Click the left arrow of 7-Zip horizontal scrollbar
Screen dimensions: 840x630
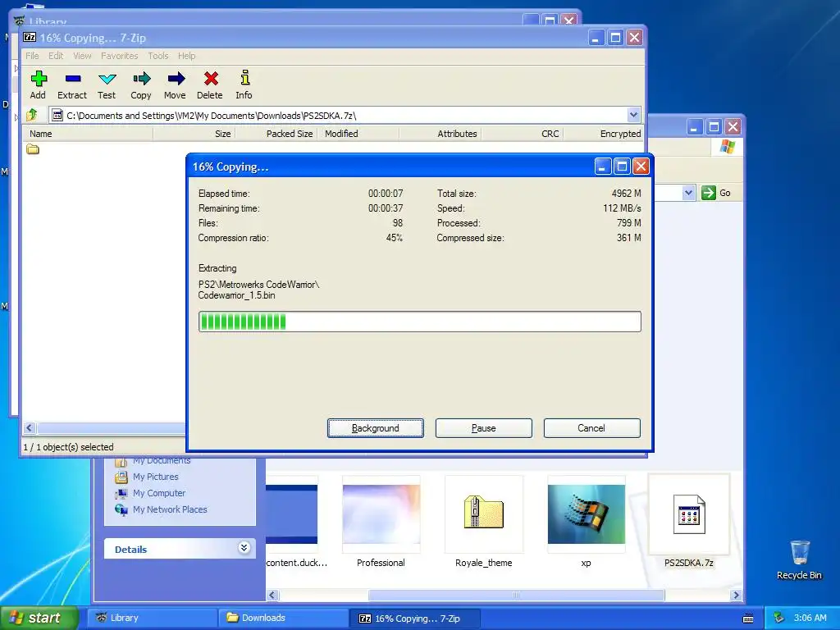coord(30,427)
